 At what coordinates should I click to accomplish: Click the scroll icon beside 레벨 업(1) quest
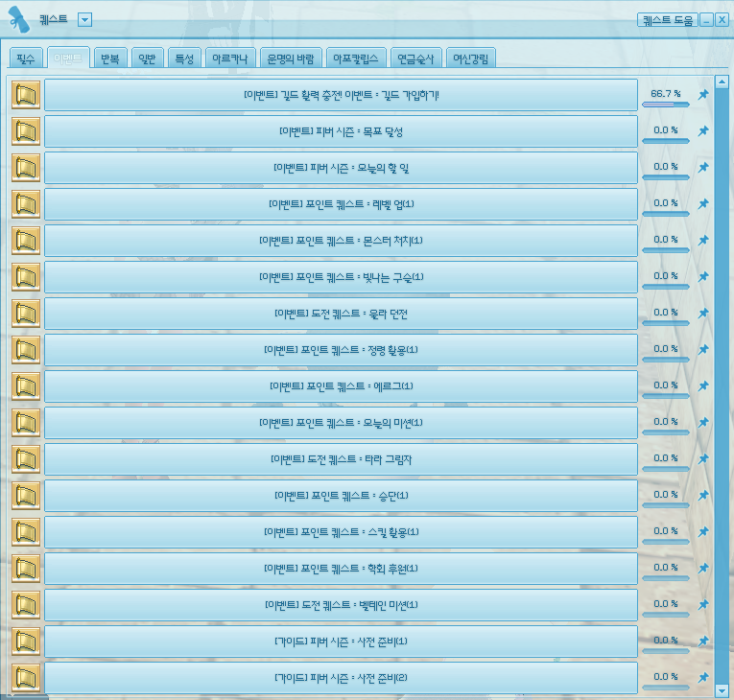click(26, 204)
